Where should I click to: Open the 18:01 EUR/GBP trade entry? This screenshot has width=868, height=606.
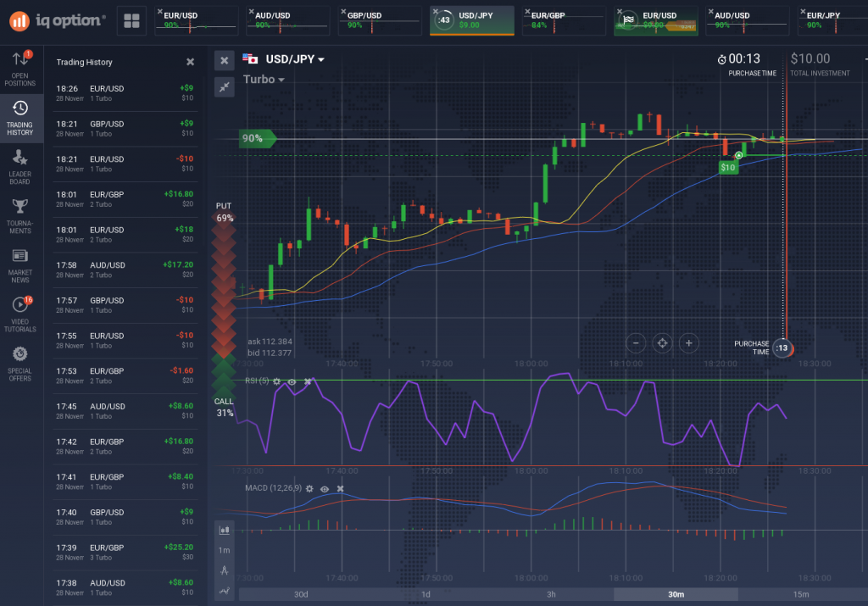pos(125,199)
